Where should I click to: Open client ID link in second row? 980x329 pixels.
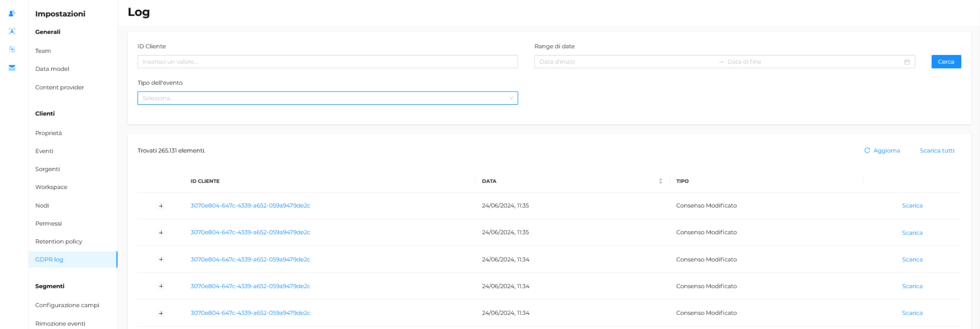click(250, 232)
